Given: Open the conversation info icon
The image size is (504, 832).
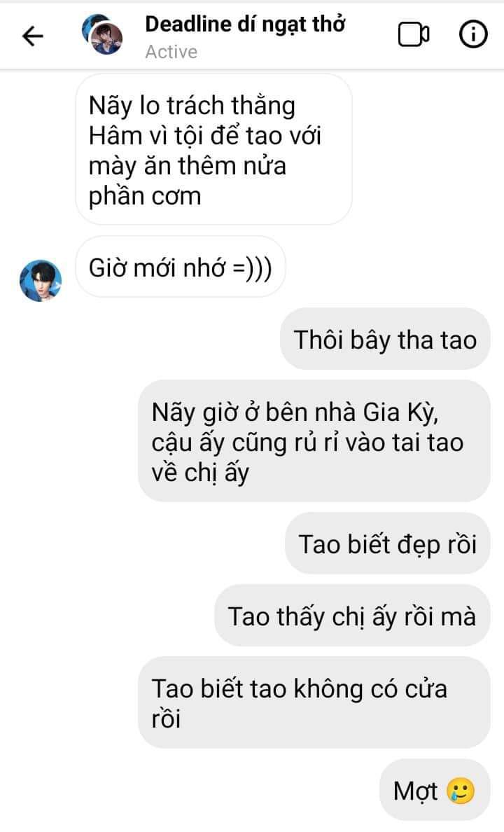Looking at the screenshot, I should tap(472, 34).
